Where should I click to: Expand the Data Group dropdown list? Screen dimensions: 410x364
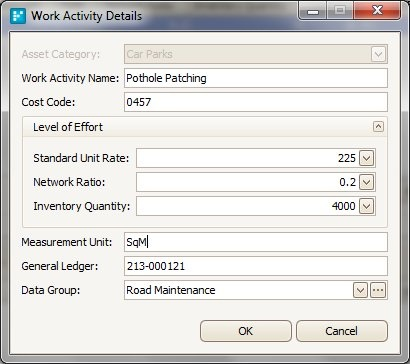coord(360,290)
